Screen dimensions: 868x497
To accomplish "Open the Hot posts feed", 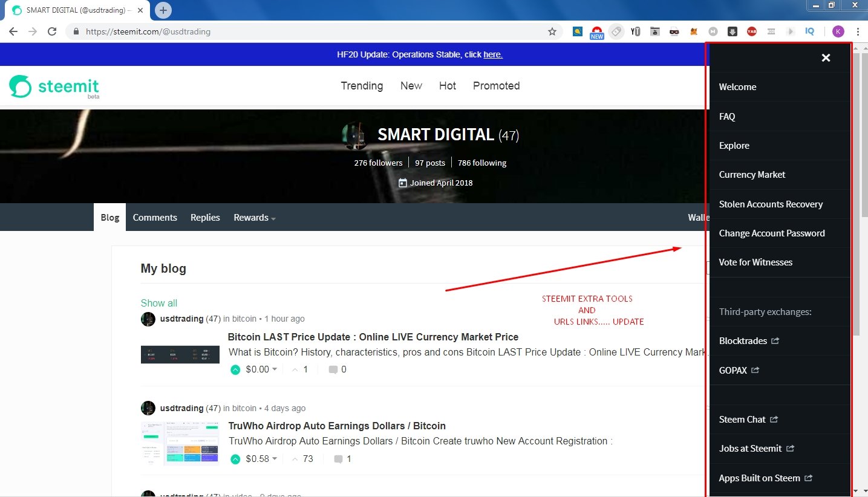I will coord(448,86).
